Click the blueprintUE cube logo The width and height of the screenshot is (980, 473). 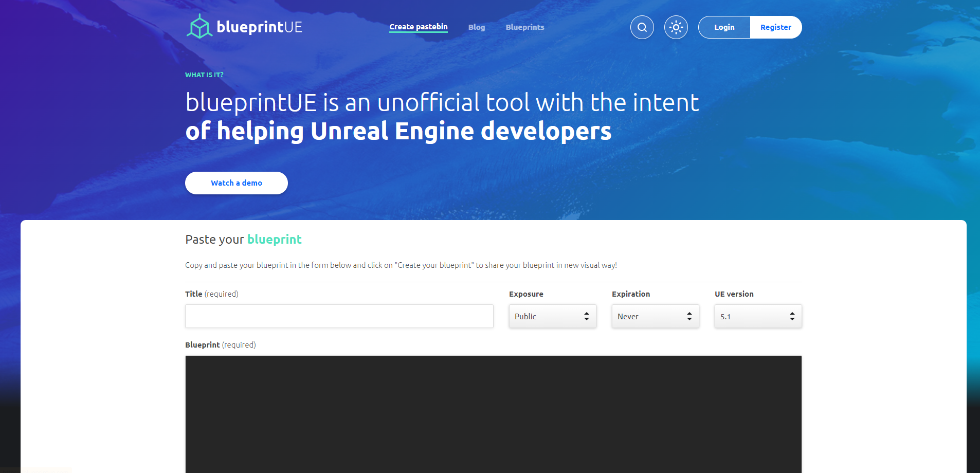[199, 27]
